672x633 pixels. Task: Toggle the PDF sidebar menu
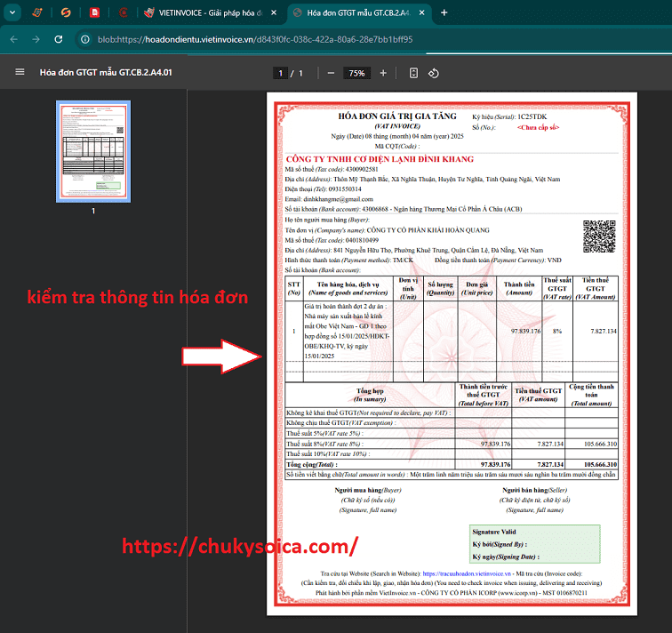pos(20,72)
